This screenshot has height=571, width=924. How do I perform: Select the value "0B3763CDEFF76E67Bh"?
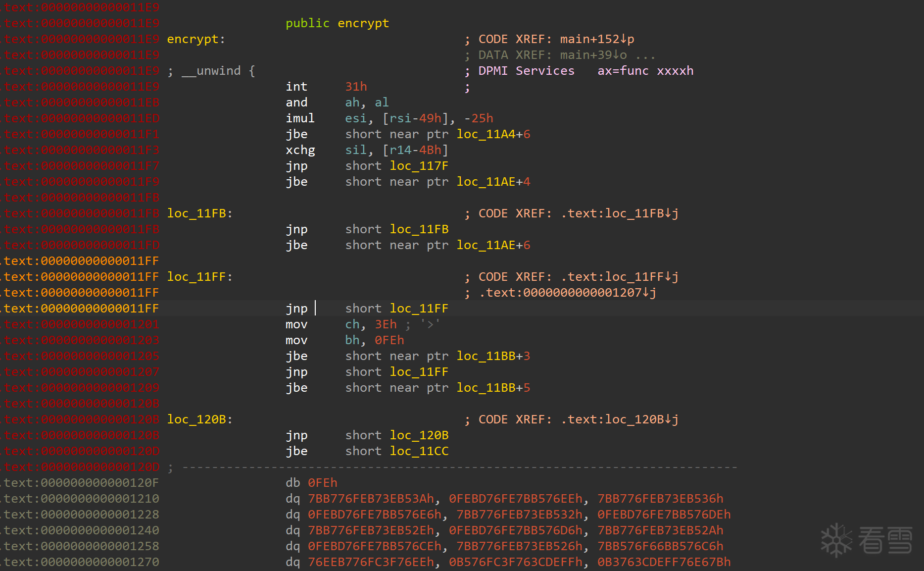(664, 562)
